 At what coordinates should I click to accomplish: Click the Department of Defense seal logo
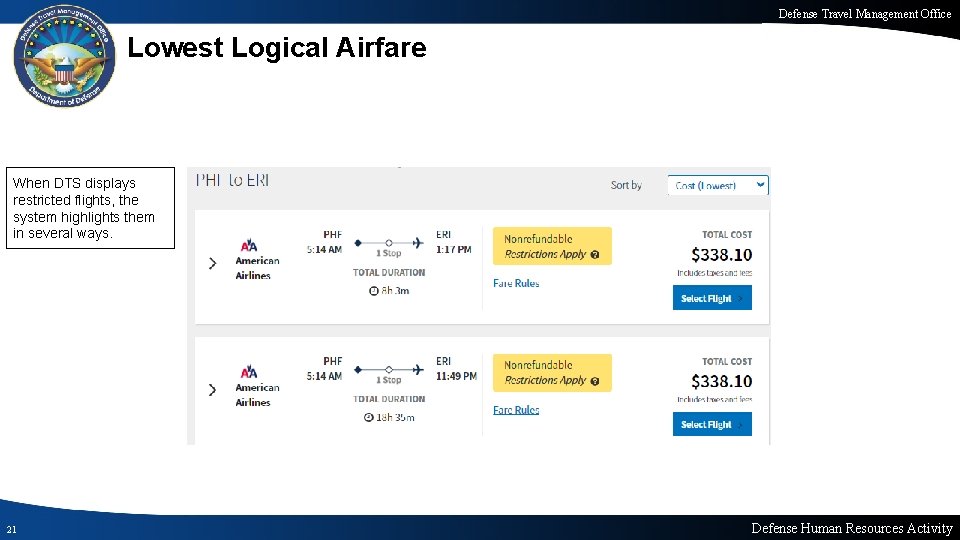coord(63,62)
